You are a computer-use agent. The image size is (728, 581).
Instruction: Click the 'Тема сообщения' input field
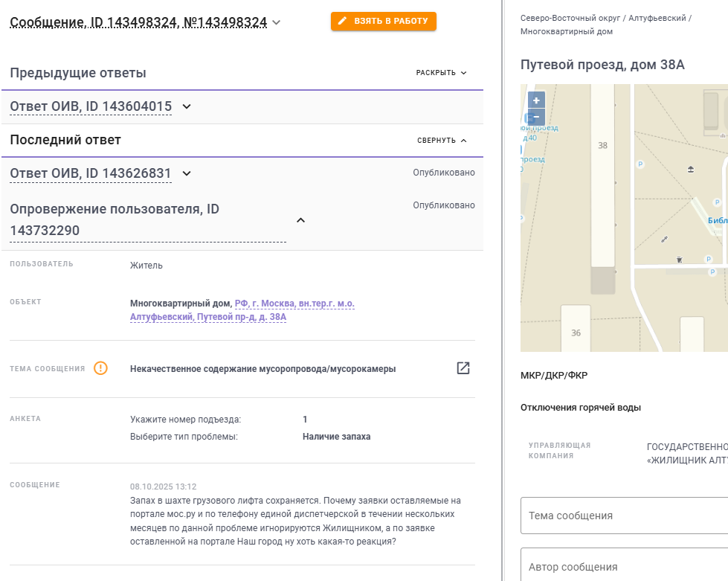pos(624,516)
